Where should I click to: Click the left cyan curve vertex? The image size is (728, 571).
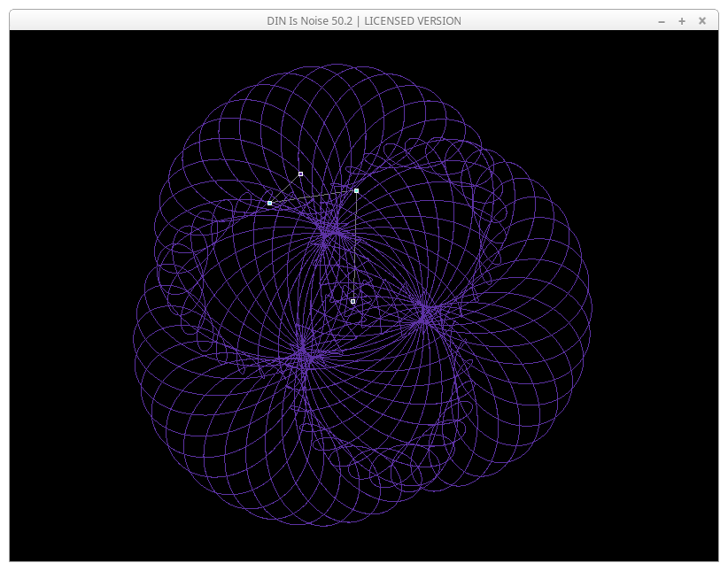[269, 203]
